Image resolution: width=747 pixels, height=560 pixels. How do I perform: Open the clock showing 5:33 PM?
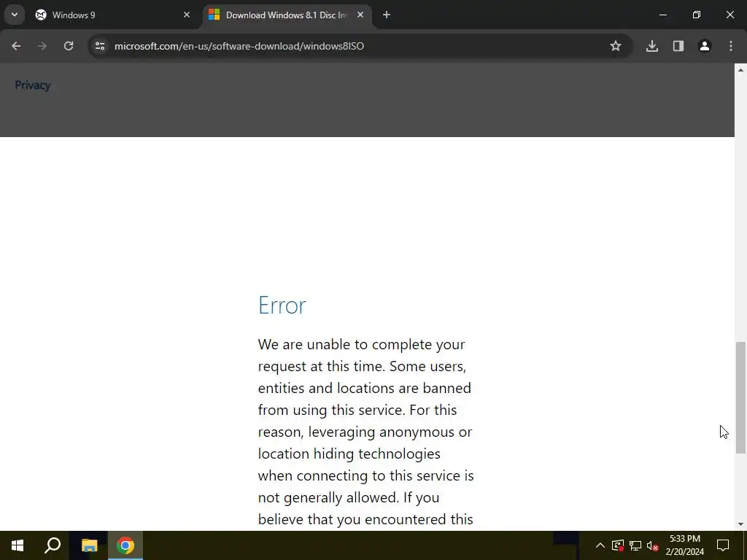pyautogui.click(x=684, y=545)
